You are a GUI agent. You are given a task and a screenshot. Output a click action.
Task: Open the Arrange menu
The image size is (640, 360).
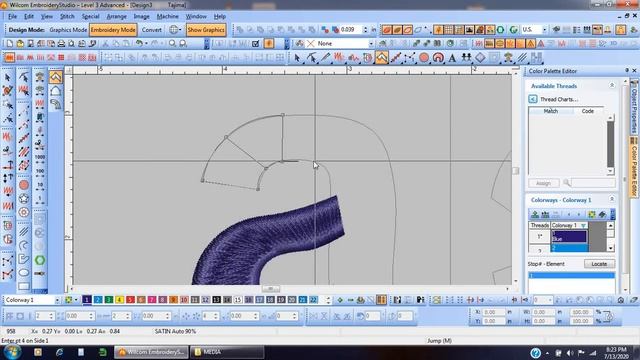[x=116, y=16]
